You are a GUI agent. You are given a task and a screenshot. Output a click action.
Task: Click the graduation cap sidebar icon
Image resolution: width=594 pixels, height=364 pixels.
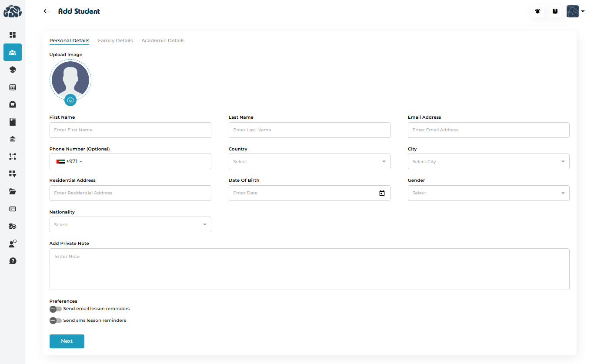13,70
